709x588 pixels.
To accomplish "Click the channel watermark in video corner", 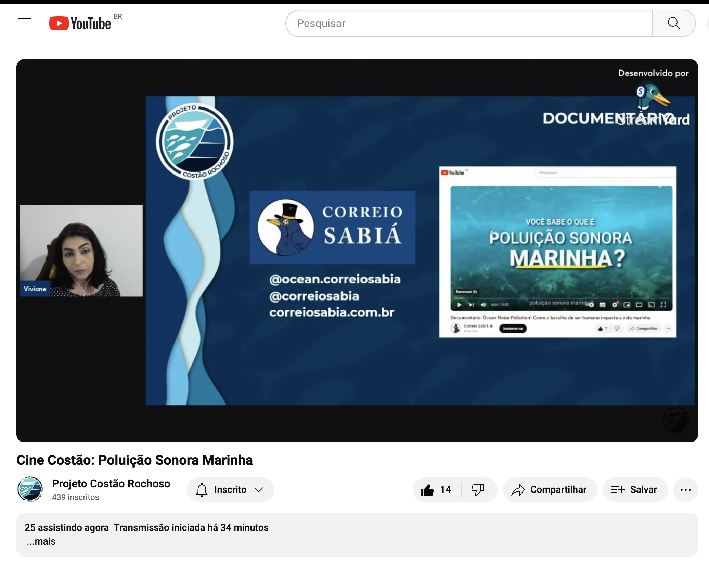I will pyautogui.click(x=675, y=420).
